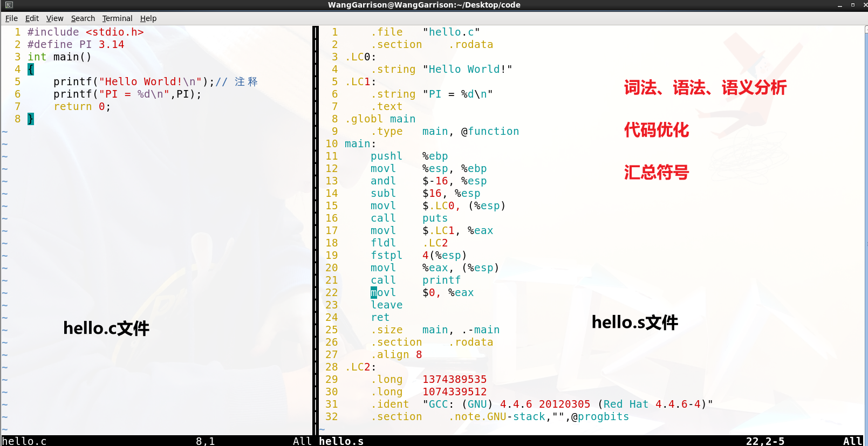Click the '.globl main' line
This screenshot has width=868, height=446.
(380, 119)
